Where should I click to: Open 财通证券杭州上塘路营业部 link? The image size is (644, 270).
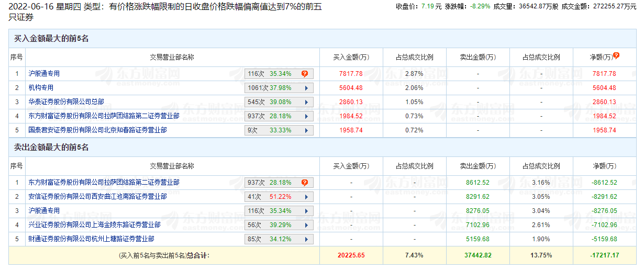click(x=91, y=239)
